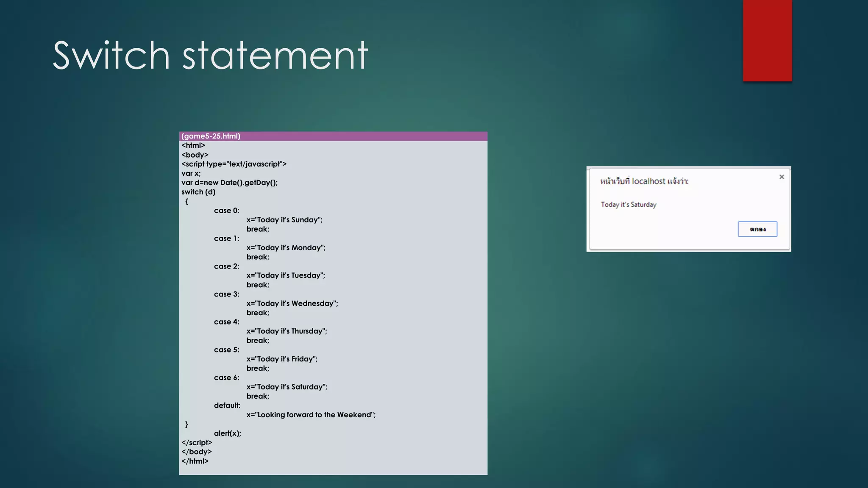The image size is (868, 488).
Task: Click the "Today it's Saturday" alert message
Action: click(628, 205)
